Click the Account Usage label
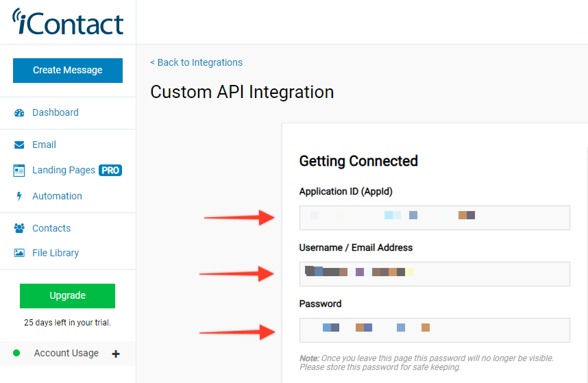Viewport: 588px width, 383px height. point(66,353)
